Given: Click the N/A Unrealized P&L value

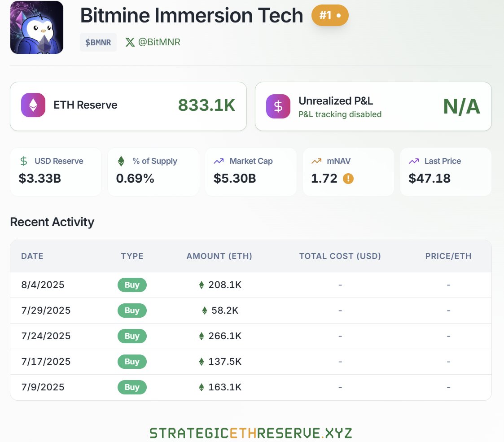Looking at the screenshot, I should (461, 106).
